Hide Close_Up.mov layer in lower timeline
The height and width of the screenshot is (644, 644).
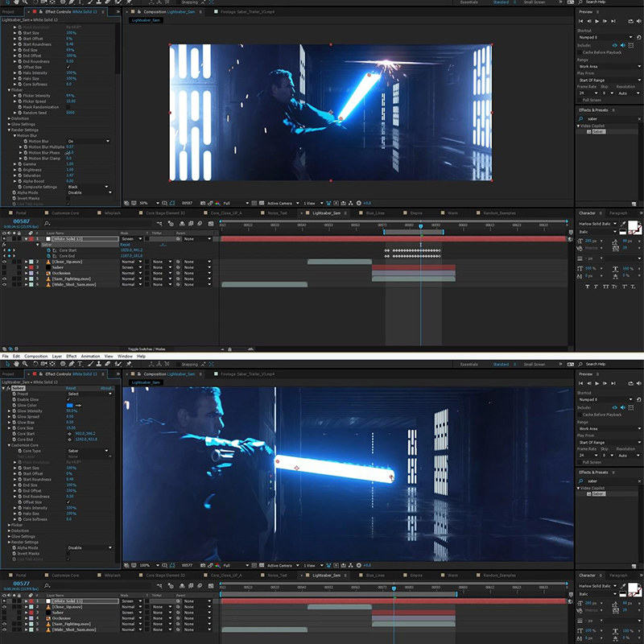point(4,607)
